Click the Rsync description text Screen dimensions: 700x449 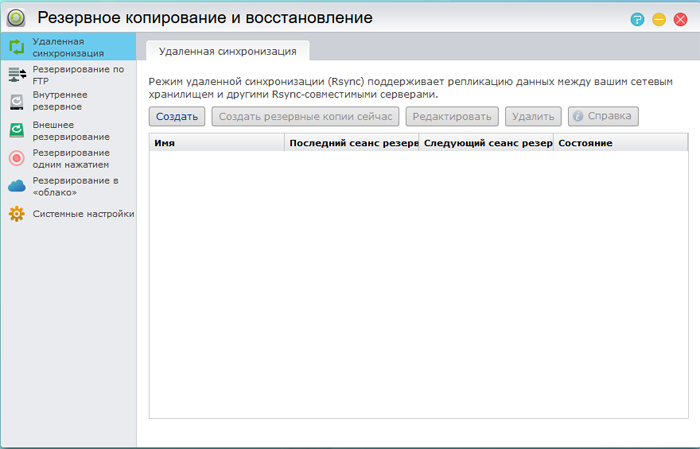410,88
